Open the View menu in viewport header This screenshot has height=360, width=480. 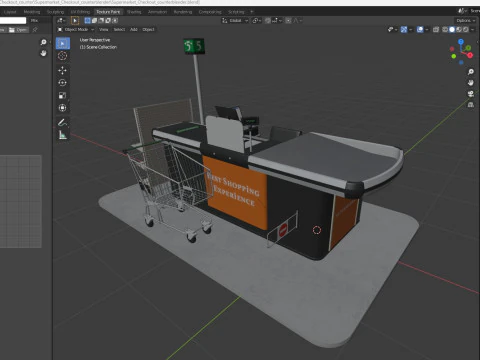point(104,30)
